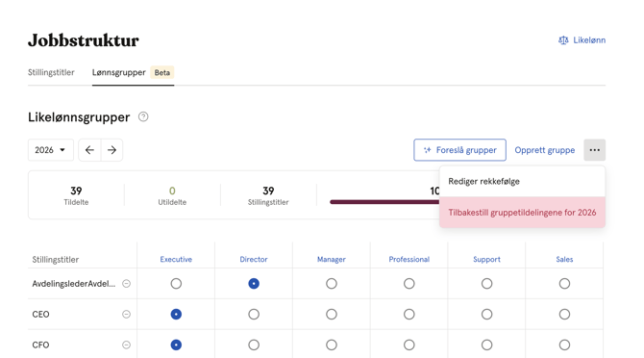Switch to the Stillingstitler tab
644x358 pixels.
pos(51,72)
